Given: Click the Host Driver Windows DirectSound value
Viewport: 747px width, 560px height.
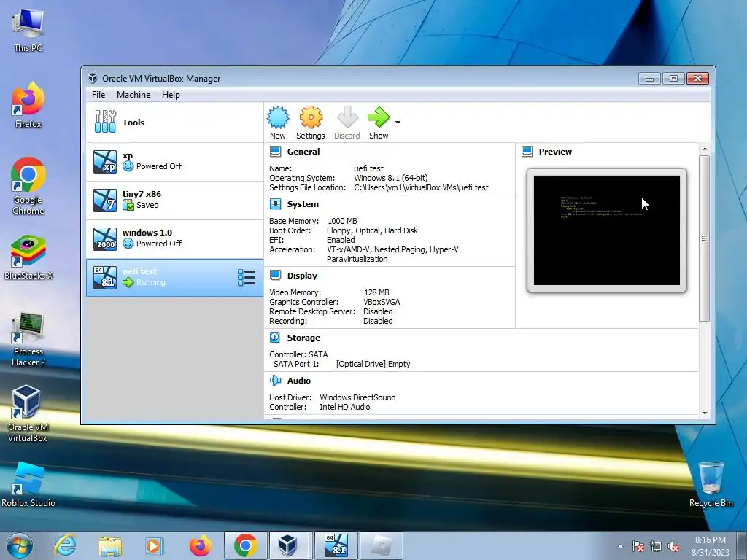Looking at the screenshot, I should pos(357,397).
